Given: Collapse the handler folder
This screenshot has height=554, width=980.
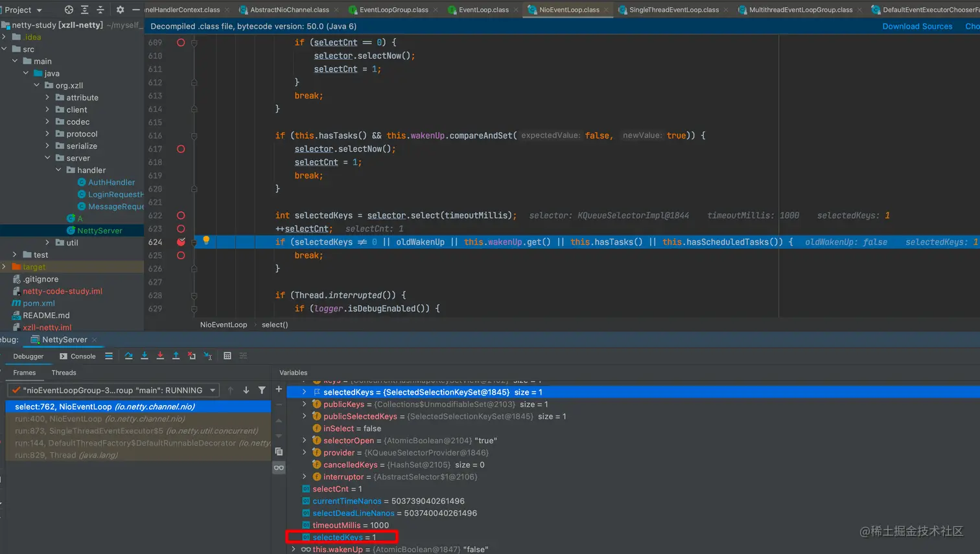Looking at the screenshot, I should (x=58, y=170).
